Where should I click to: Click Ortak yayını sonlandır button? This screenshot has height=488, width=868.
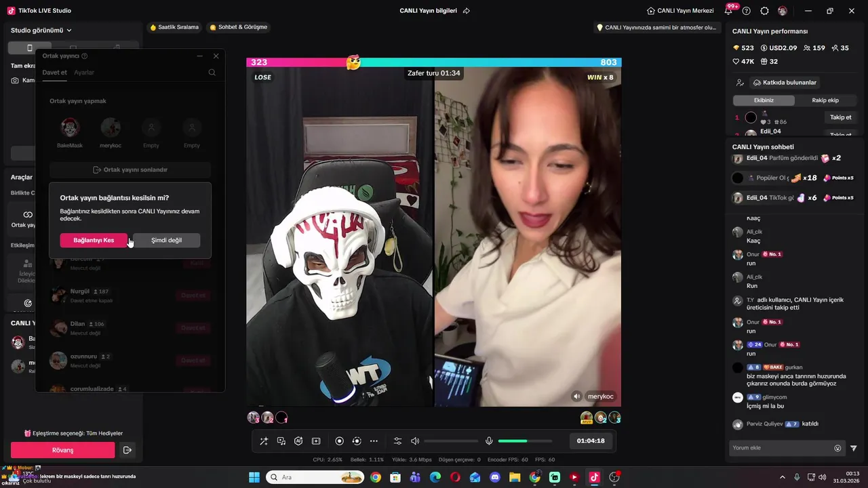click(130, 170)
